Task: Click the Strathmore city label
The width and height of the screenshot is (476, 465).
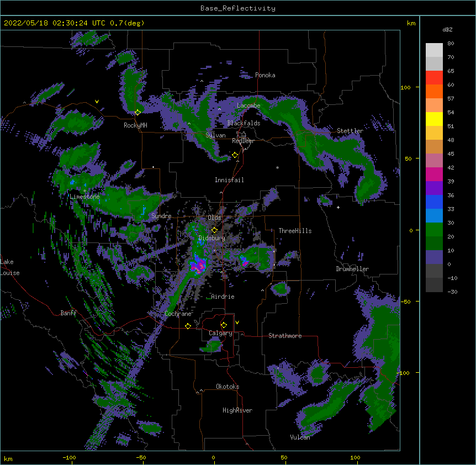Action: [285, 336]
